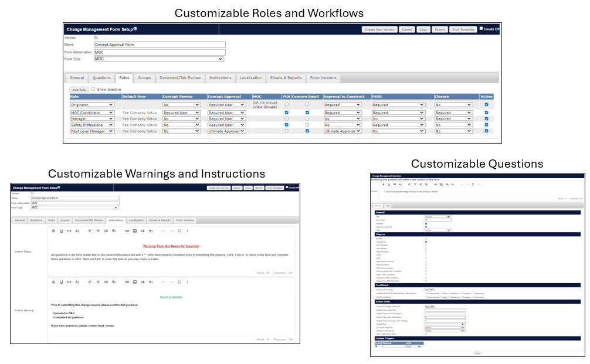This screenshot has width=590, height=364.
Task: Insert an image in the Submit Warning editor
Action: pyautogui.click(x=135, y=282)
